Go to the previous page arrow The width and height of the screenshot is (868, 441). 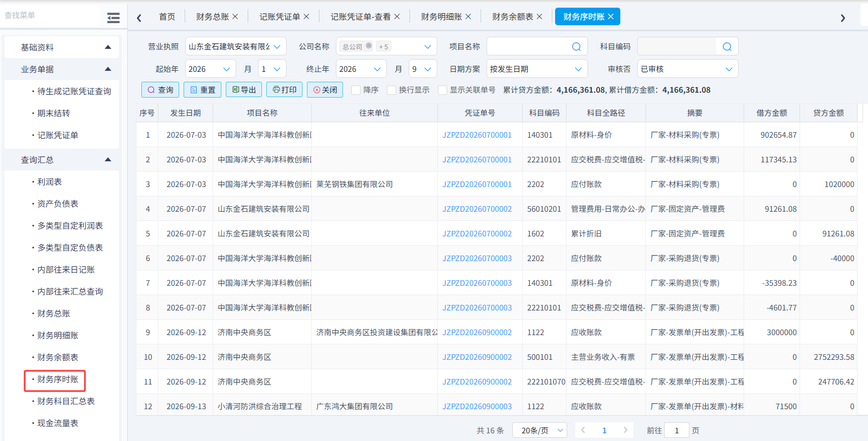coord(583,430)
